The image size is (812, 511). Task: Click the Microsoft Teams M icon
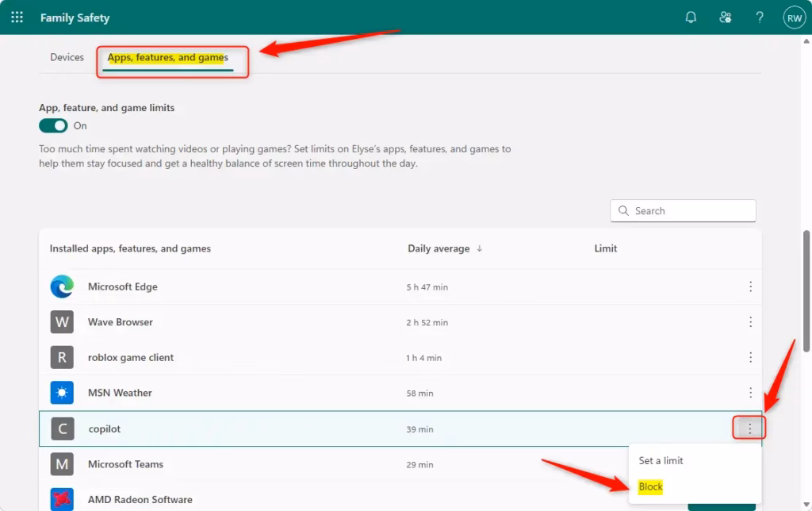62,464
